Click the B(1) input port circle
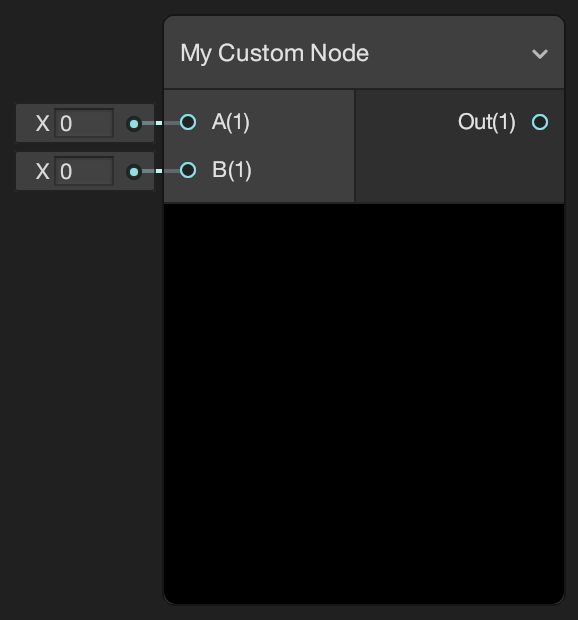This screenshot has width=578, height=620. click(188, 170)
